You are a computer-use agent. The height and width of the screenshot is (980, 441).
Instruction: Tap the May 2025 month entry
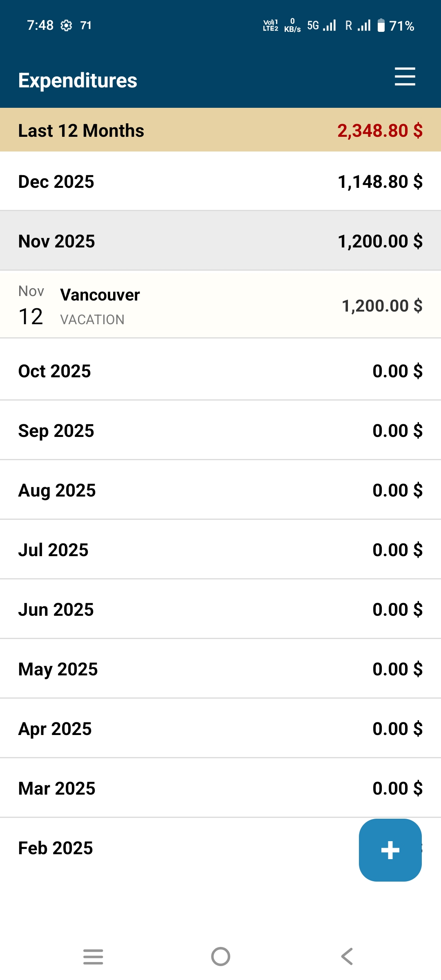[x=220, y=669]
